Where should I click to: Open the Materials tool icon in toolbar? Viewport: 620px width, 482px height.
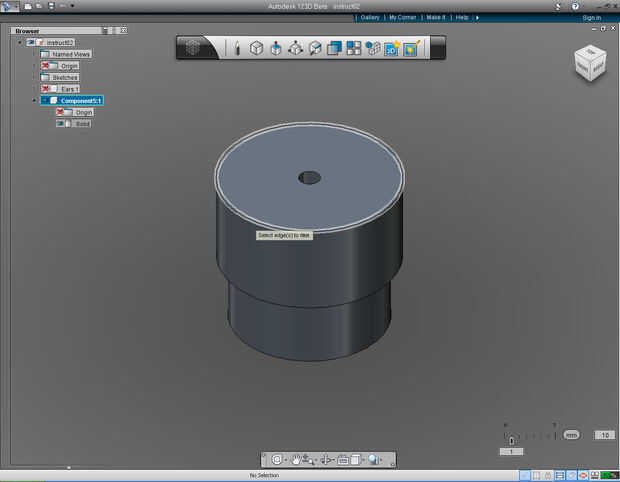410,48
